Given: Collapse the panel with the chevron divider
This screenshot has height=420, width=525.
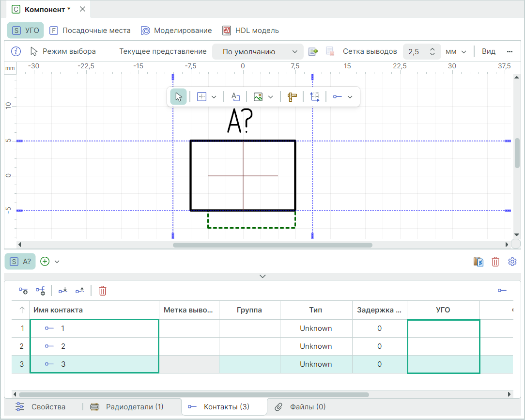Looking at the screenshot, I should 262,276.
